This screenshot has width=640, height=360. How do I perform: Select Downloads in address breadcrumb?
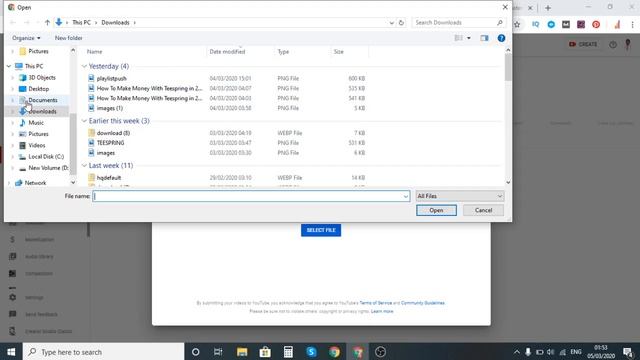115,22
